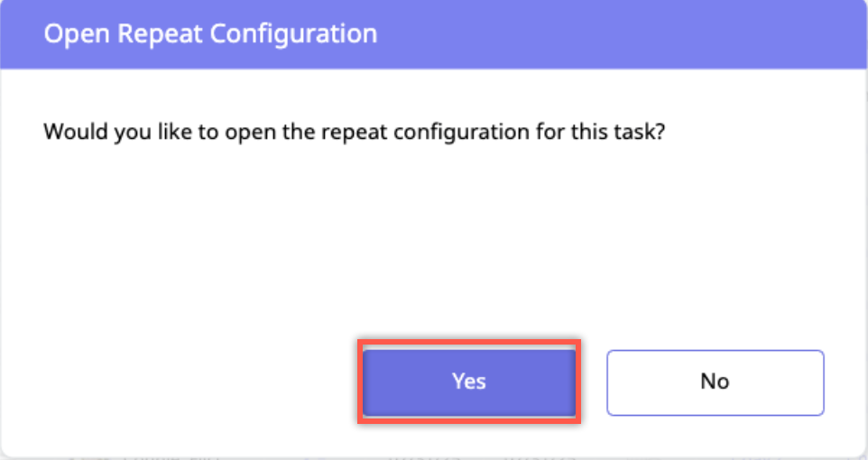The width and height of the screenshot is (868, 460).
Task: Dismiss the prompt with No
Action: 715,382
